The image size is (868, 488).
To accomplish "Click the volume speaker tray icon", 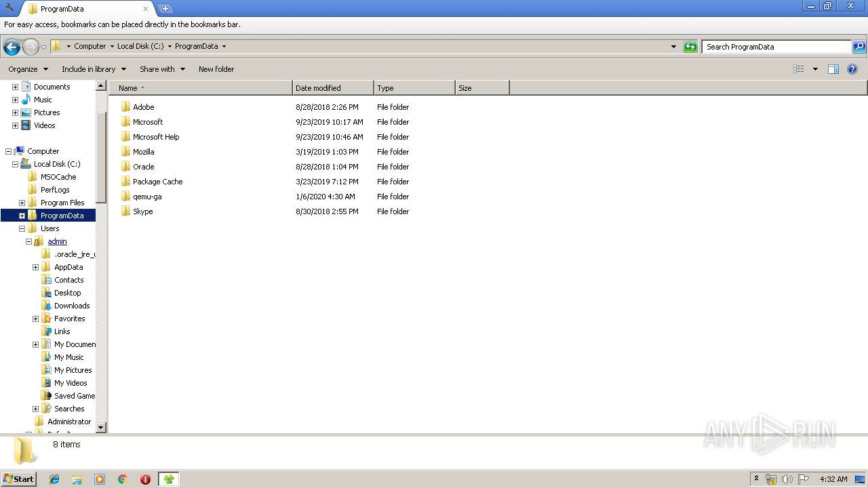I will tap(787, 479).
